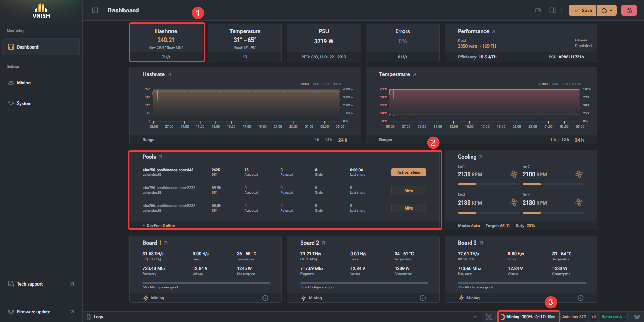The height and width of the screenshot is (322, 644).
Task: Toggle the right panel layout icon
Action: pos(552,10)
